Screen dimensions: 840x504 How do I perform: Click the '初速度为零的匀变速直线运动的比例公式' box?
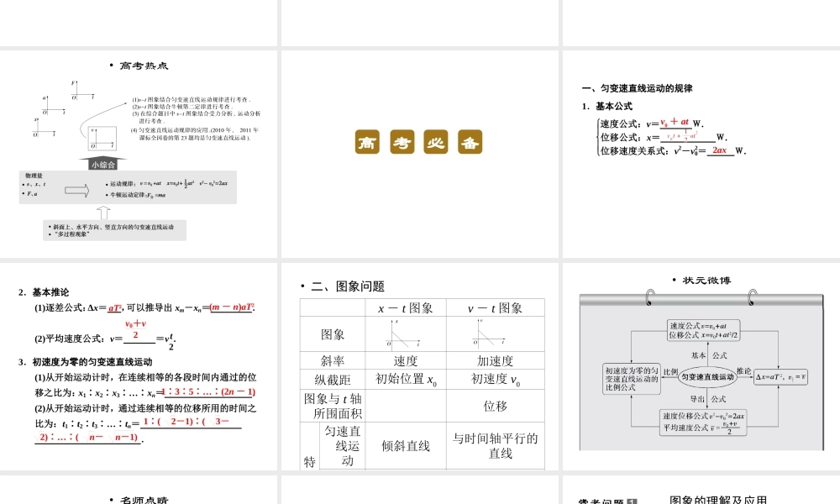pos(631,379)
